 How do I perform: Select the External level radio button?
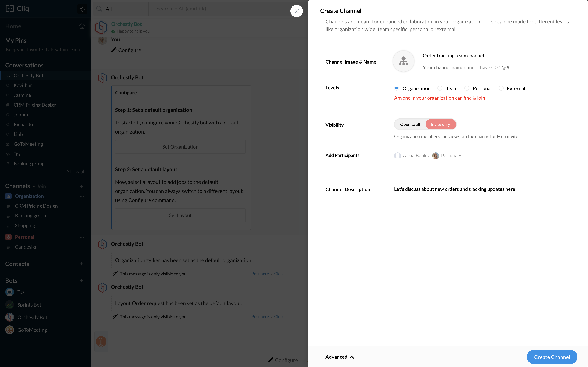pyautogui.click(x=501, y=88)
